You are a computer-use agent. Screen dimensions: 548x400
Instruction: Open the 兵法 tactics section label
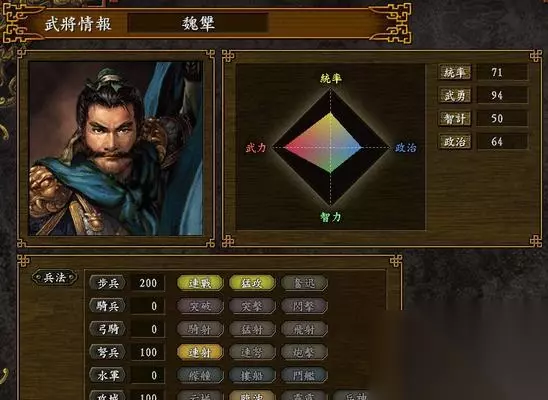coord(55,278)
